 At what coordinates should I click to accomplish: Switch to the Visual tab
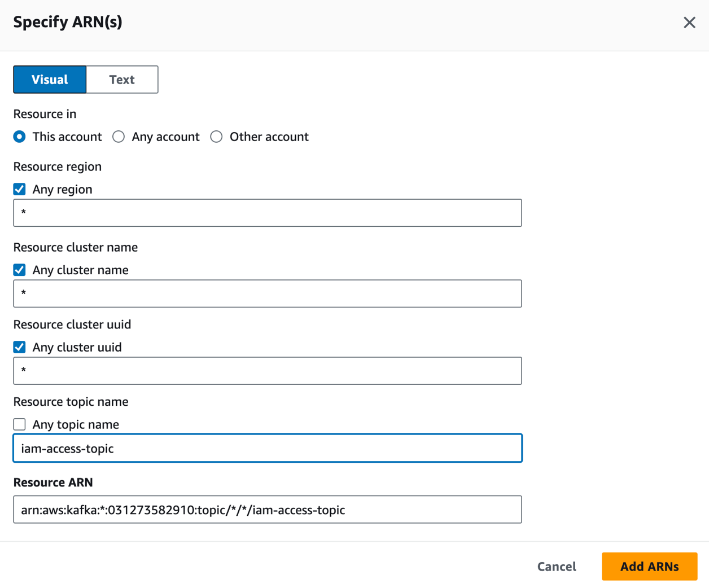click(50, 80)
